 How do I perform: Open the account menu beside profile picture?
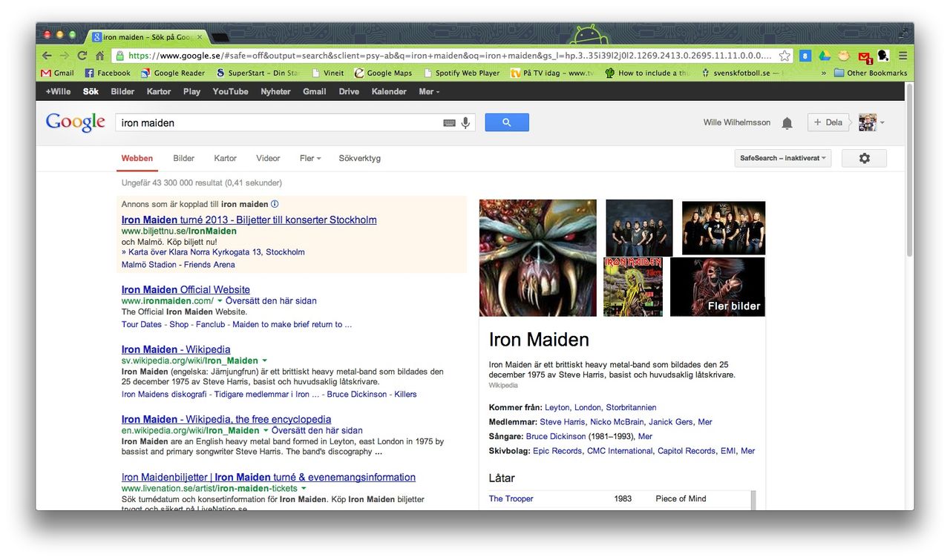point(882,123)
